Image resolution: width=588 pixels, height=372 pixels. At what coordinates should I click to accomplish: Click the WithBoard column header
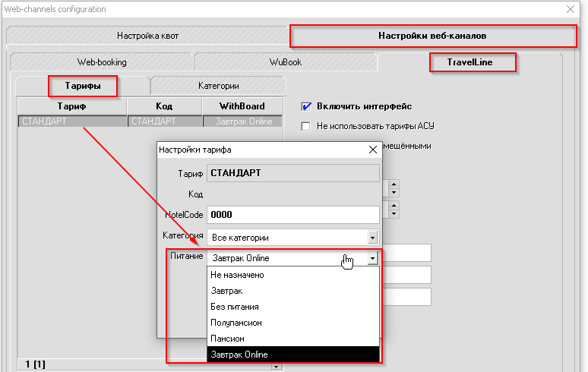[242, 107]
